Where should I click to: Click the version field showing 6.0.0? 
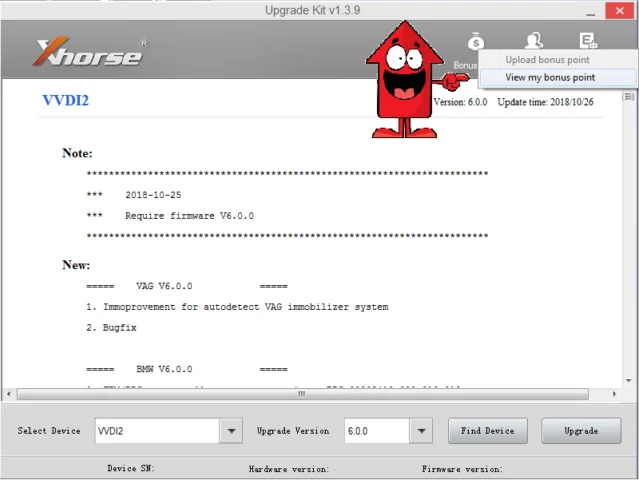click(x=377, y=431)
